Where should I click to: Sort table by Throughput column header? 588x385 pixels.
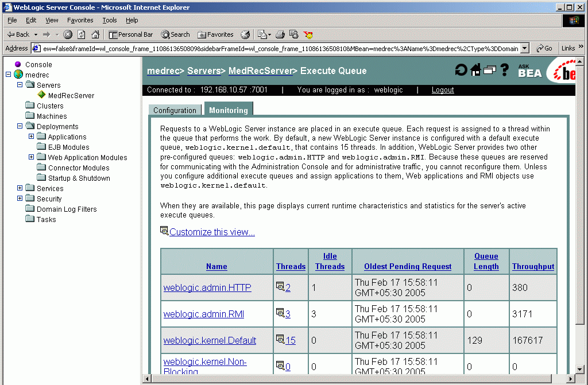click(533, 266)
